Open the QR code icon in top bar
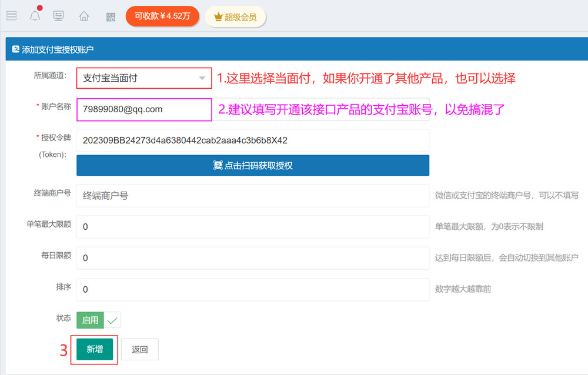 tap(111, 16)
